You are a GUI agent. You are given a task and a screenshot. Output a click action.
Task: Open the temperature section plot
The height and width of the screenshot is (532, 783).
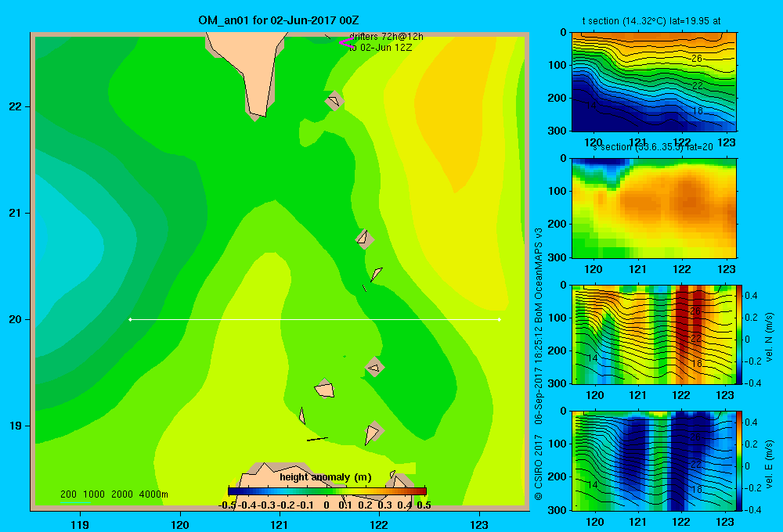click(654, 82)
